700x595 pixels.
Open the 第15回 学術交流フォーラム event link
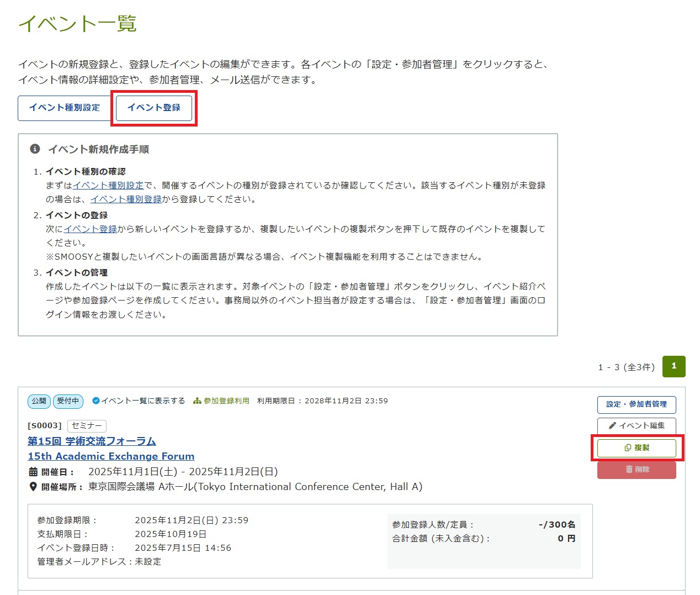coord(92,441)
